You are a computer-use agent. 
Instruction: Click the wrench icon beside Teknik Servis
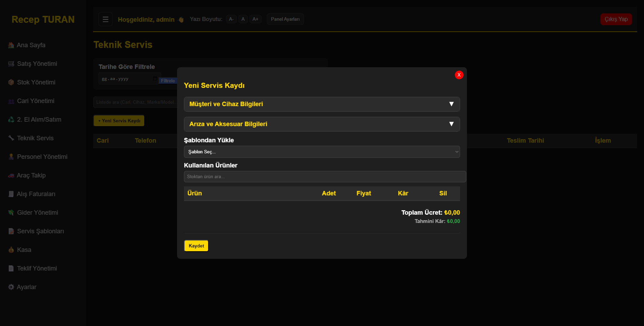[x=11, y=138]
